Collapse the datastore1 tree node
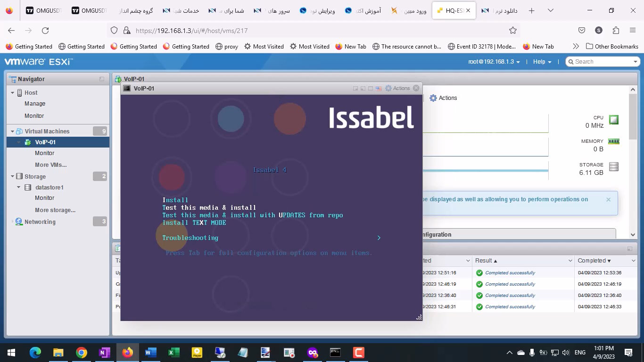 coord(19,188)
